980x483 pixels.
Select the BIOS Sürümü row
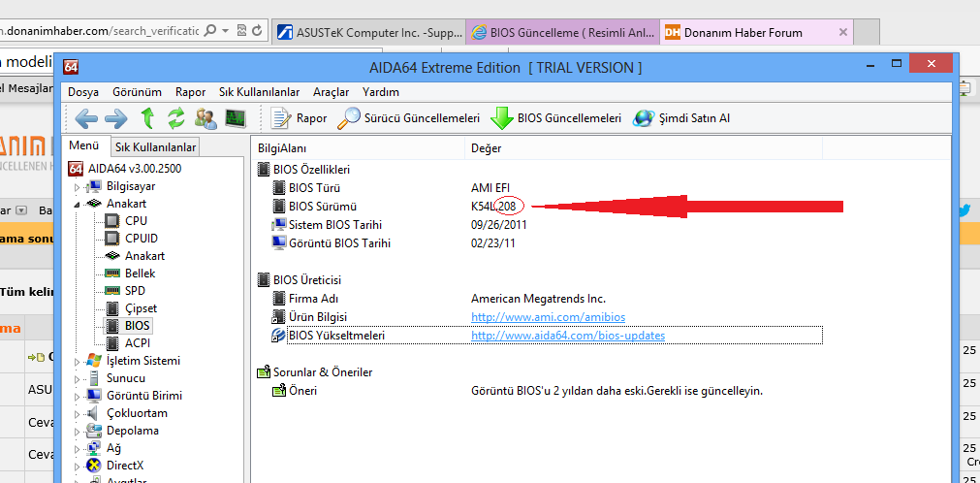[538, 206]
